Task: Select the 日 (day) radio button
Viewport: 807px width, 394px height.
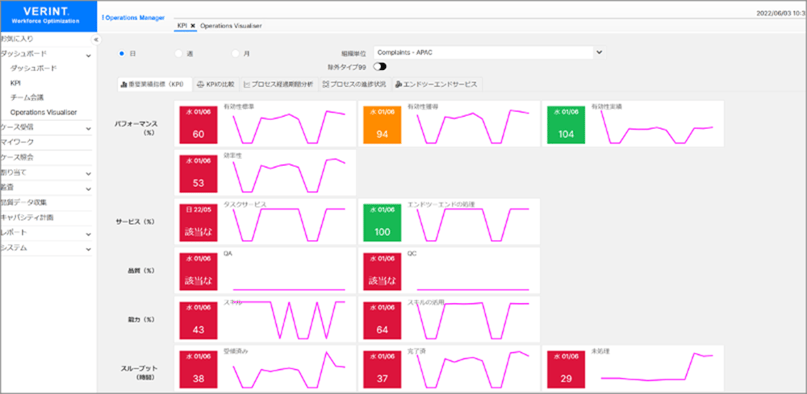Action: 122,53
